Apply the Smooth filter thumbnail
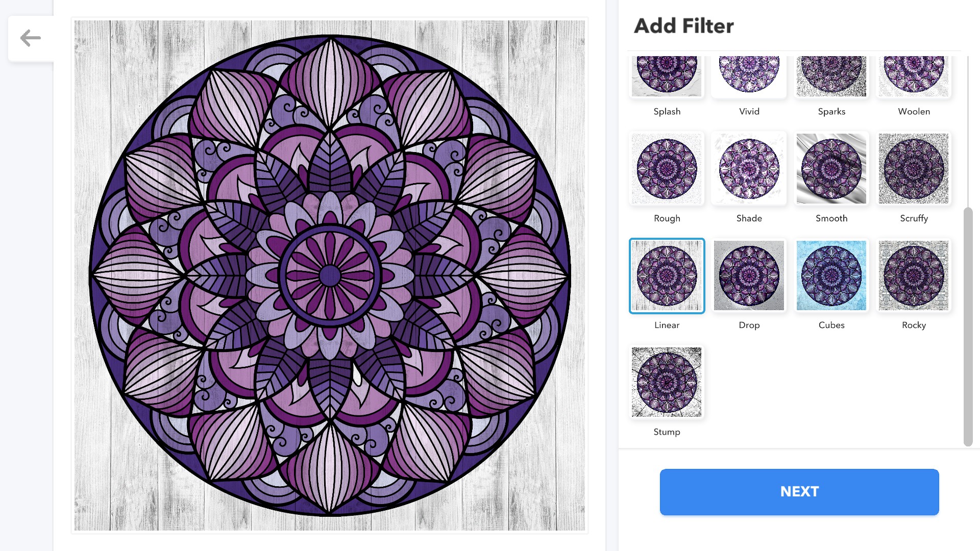 point(831,169)
